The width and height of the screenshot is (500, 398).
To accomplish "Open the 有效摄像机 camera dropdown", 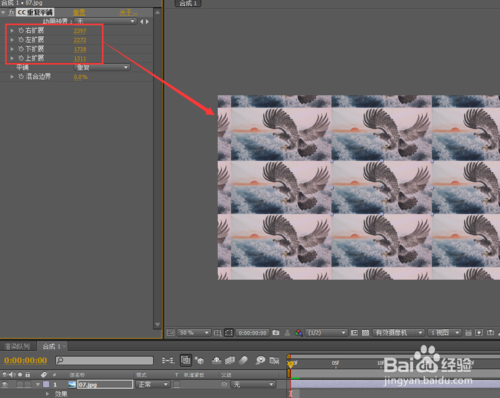I will [x=399, y=333].
